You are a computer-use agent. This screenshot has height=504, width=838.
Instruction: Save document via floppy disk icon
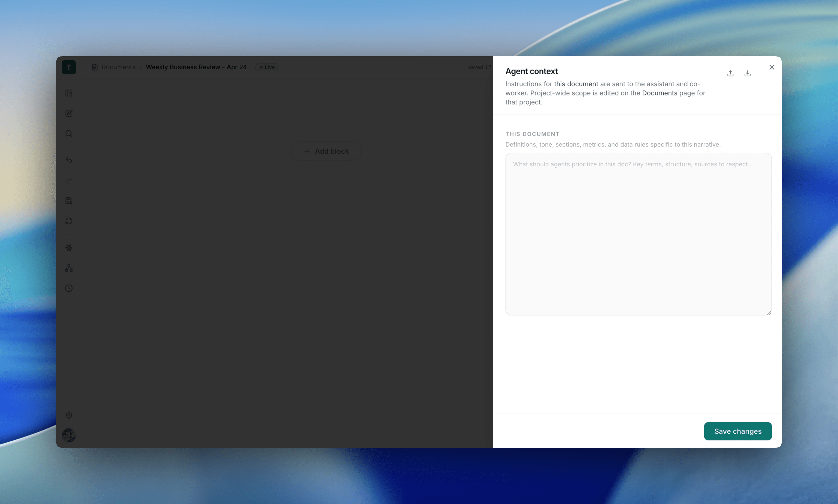(x=69, y=201)
